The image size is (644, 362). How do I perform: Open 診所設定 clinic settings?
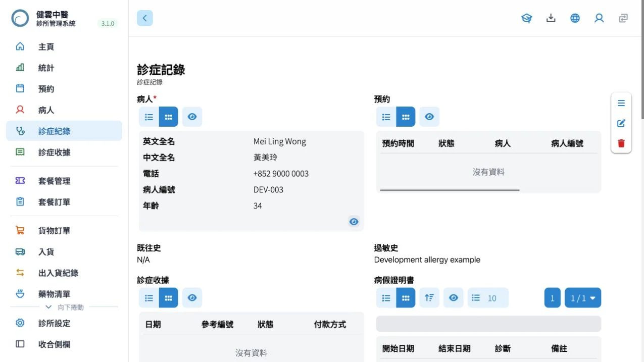[64, 323]
